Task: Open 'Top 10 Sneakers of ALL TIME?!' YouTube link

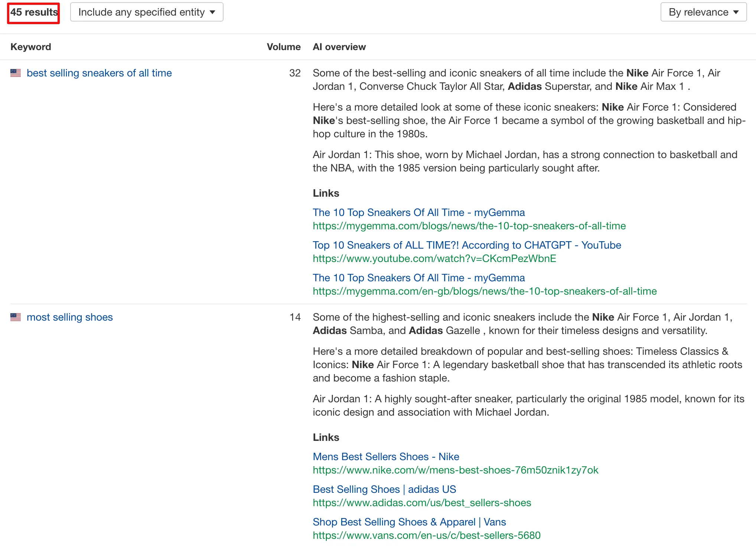Action: click(x=467, y=245)
